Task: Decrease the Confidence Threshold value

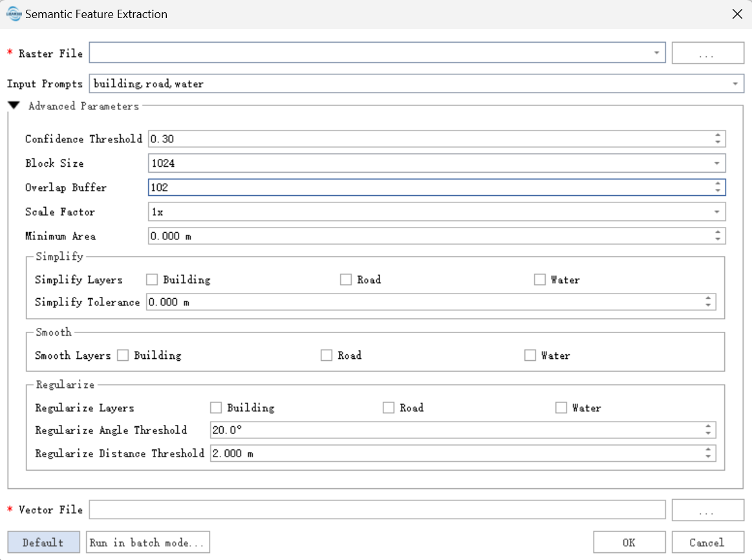Action: 718,142
